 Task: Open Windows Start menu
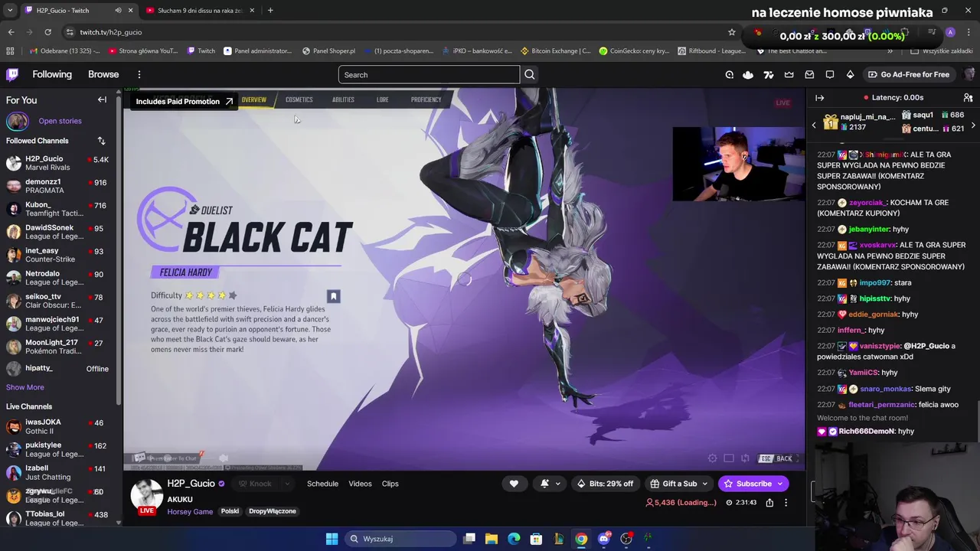click(332, 539)
